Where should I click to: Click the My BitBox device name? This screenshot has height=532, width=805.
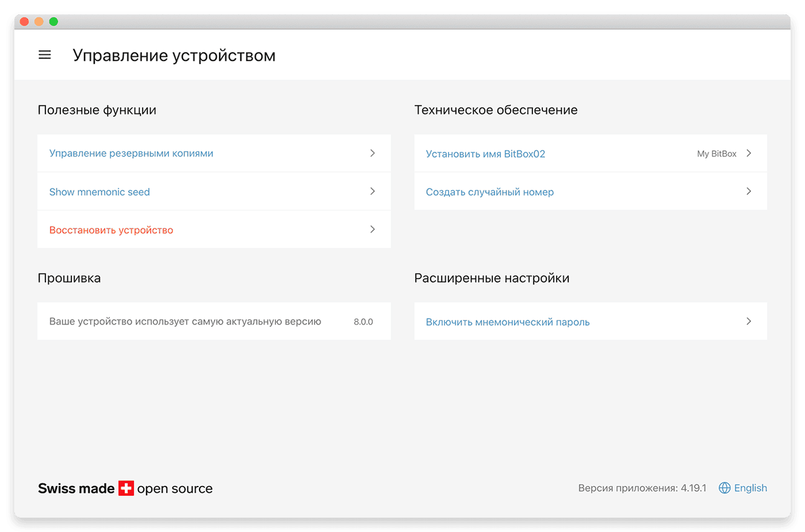(x=716, y=154)
